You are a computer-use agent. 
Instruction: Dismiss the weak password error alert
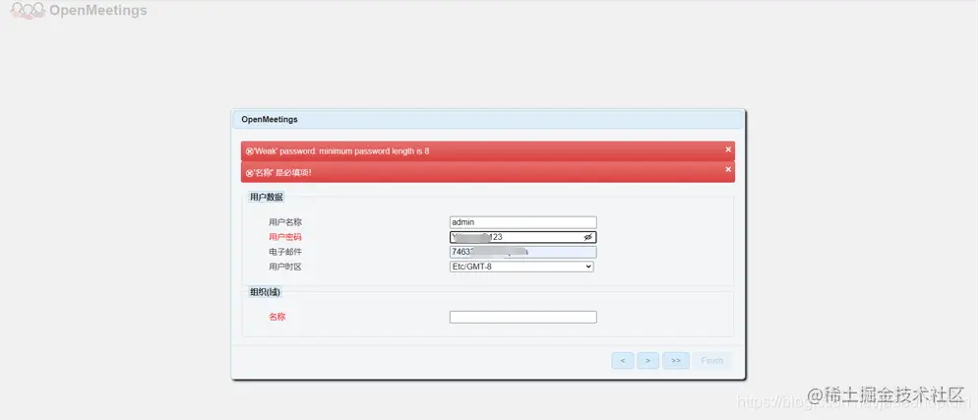[x=728, y=150]
